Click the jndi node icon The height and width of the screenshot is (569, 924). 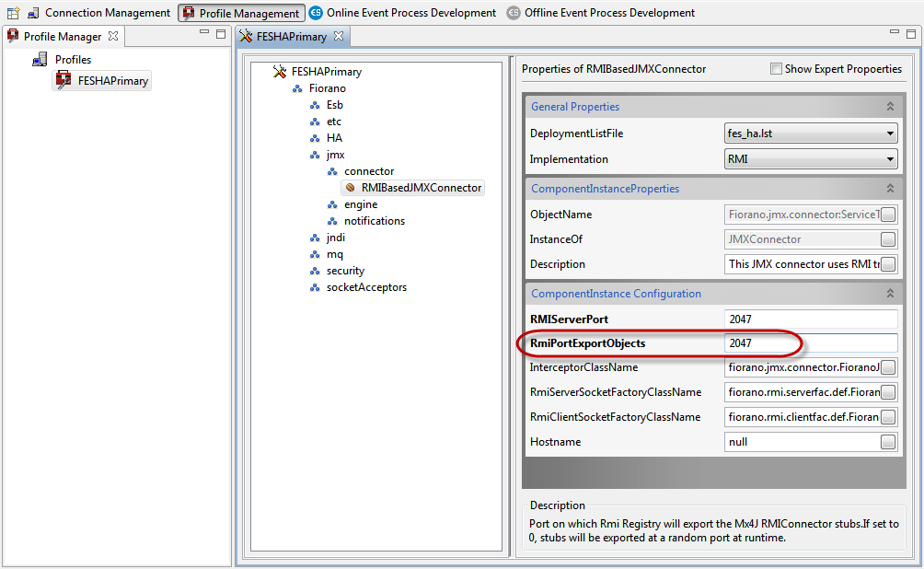(x=316, y=238)
